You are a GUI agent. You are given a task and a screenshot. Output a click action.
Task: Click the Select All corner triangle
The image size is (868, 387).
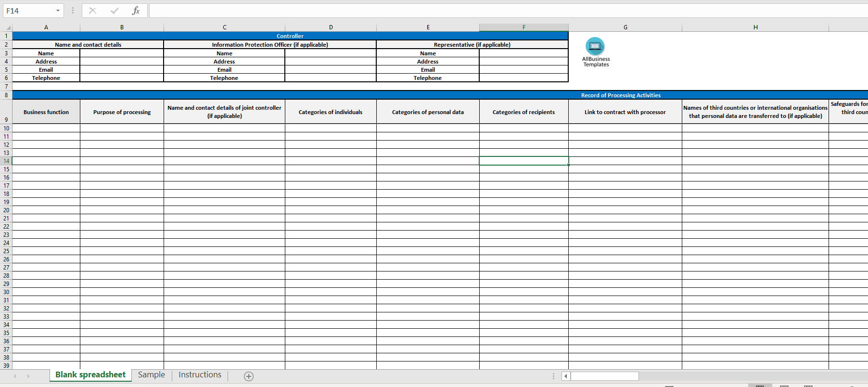8,28
